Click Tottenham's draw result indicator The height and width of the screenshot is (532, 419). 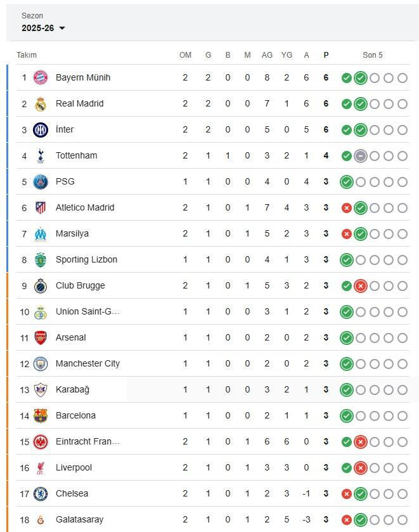[x=361, y=155]
